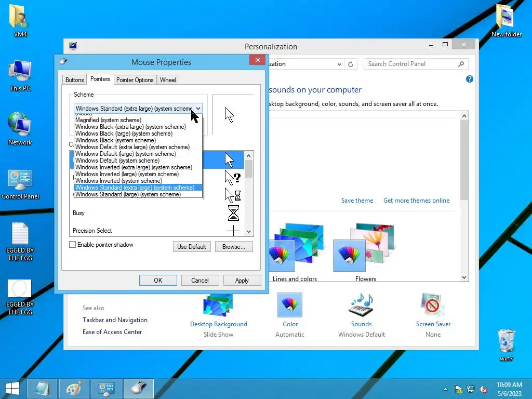Select the Network desktop icon
The width and height of the screenshot is (532, 399).
click(x=20, y=129)
